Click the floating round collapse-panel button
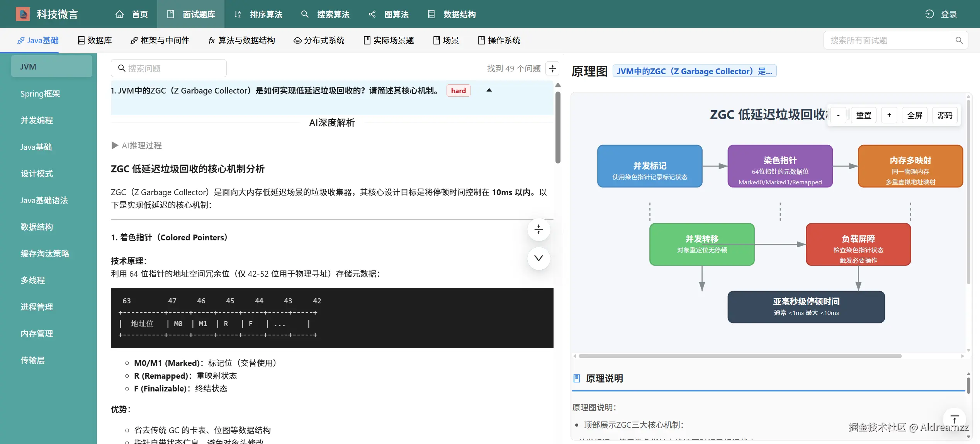This screenshot has height=444, width=980. 538,230
